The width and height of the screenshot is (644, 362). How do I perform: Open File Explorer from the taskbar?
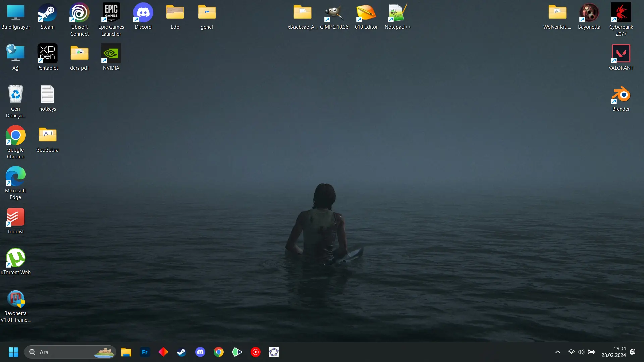click(x=126, y=352)
